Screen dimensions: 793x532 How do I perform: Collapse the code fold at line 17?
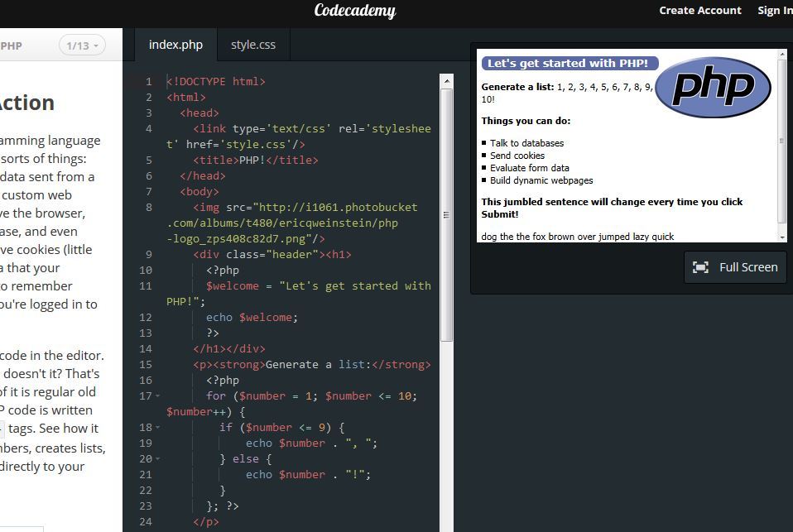point(158,396)
